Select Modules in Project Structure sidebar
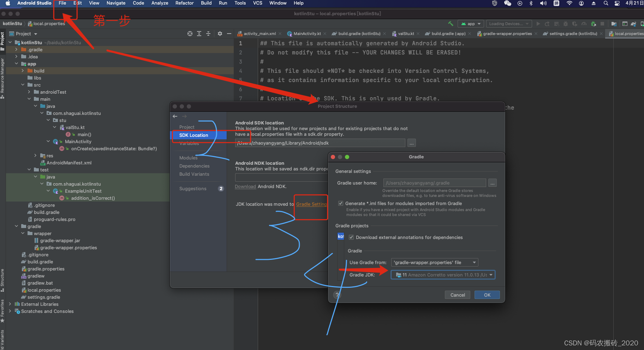Screen dimensions: 644x350 click(188, 158)
